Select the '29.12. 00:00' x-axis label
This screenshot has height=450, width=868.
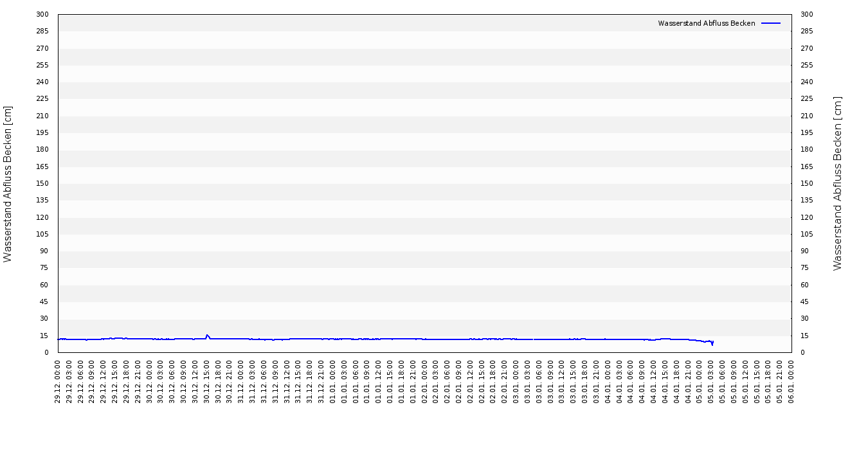point(59,381)
